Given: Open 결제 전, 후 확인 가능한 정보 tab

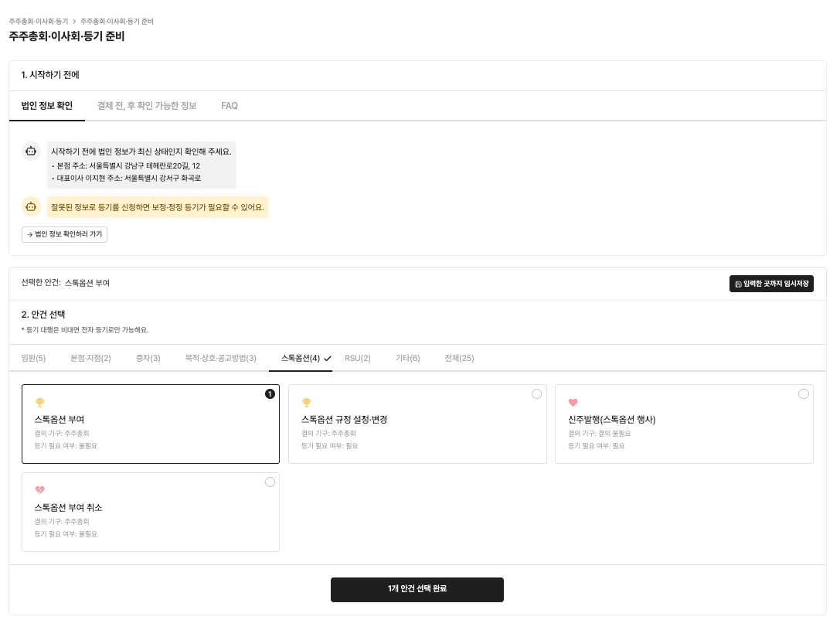Looking at the screenshot, I should [x=147, y=106].
